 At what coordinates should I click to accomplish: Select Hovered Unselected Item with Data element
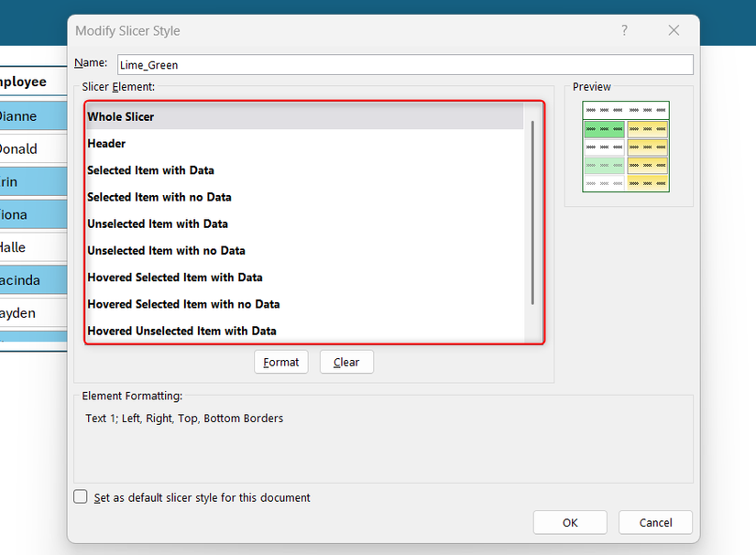[183, 331]
